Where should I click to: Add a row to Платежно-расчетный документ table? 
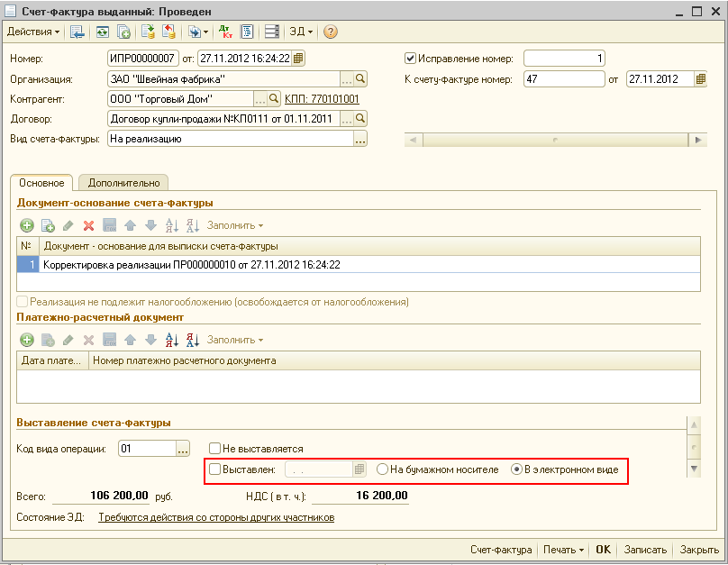click(x=27, y=340)
